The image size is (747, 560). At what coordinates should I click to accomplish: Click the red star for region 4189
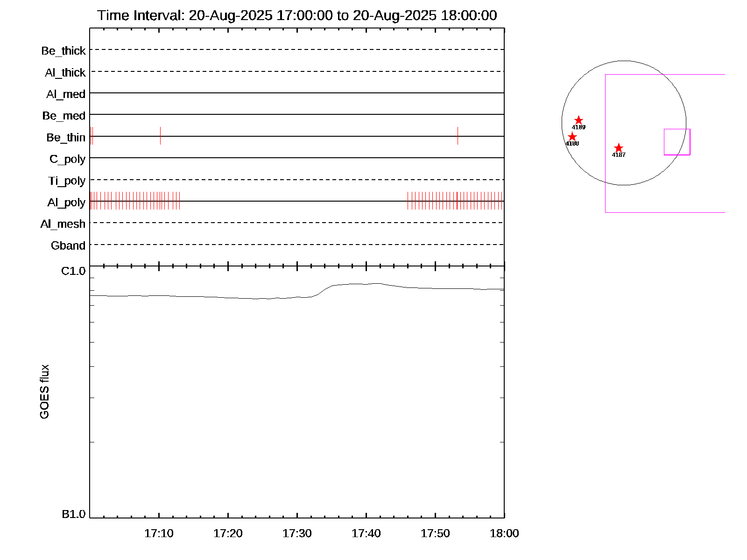pos(578,120)
